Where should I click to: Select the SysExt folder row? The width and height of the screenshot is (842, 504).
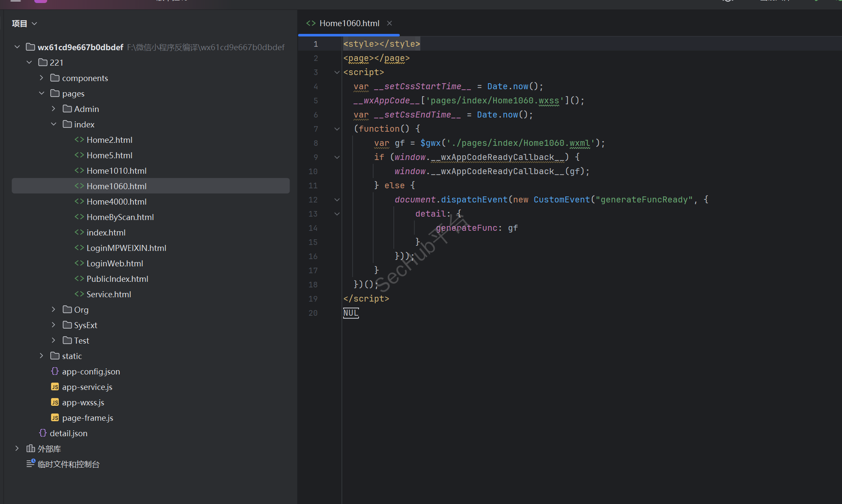(151, 325)
